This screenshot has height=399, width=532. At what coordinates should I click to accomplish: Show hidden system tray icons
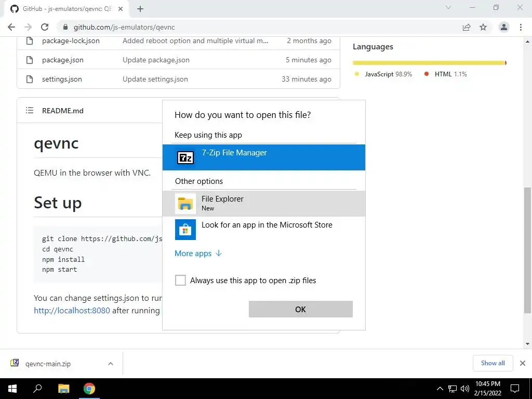click(440, 389)
